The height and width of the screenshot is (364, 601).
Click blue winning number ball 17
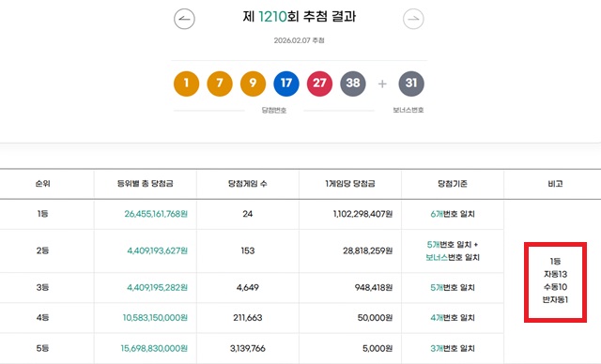pyautogui.click(x=286, y=83)
